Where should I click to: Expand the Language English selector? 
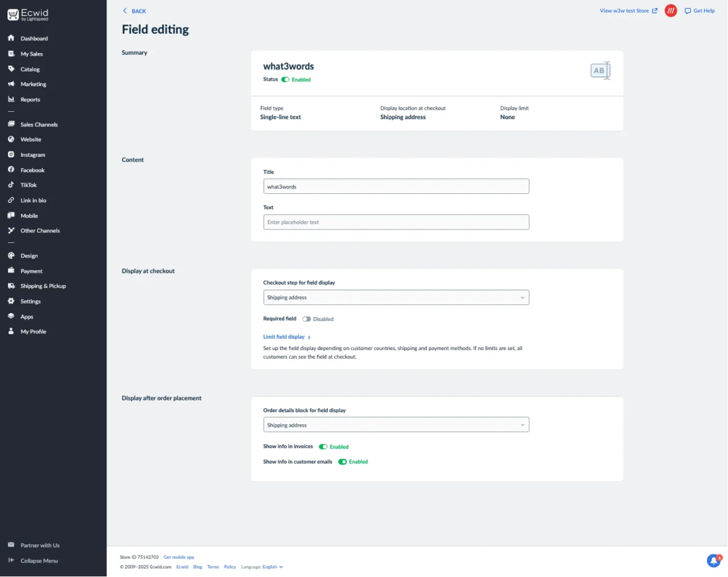tap(272, 567)
